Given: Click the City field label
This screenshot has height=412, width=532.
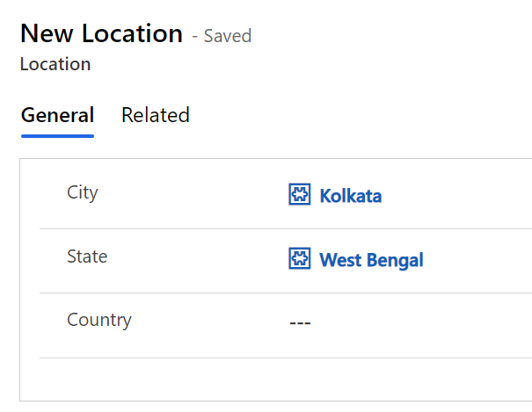Looking at the screenshot, I should pyautogui.click(x=83, y=192).
